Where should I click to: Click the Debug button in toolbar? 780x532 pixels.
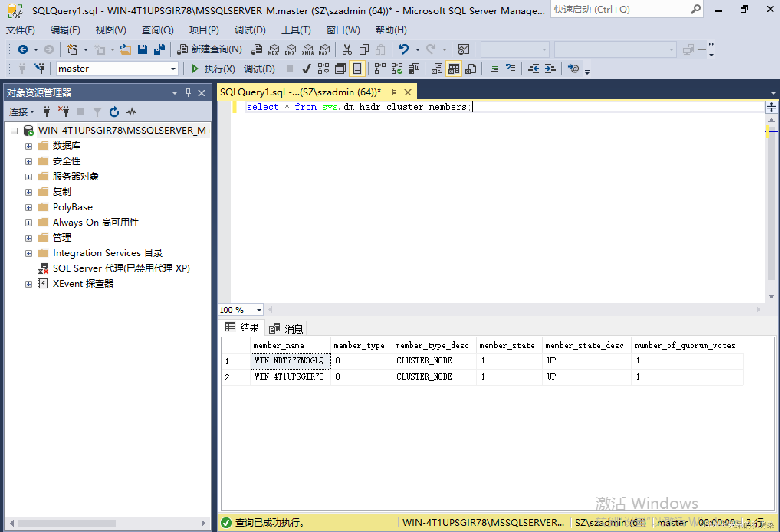[259, 69]
